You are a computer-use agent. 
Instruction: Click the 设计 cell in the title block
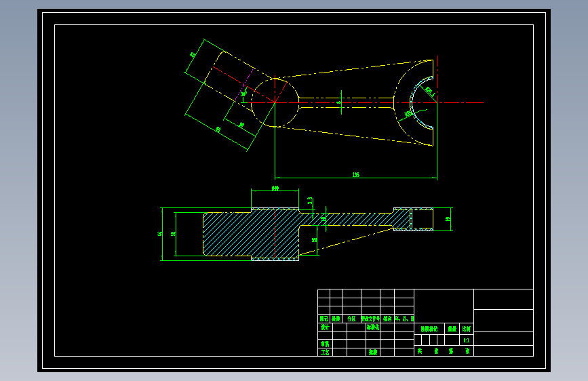click(x=325, y=327)
